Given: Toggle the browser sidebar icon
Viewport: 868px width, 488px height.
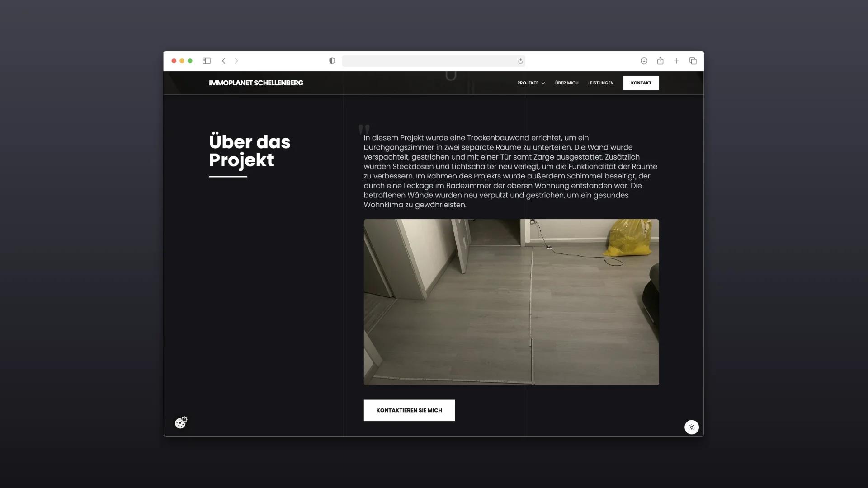Looking at the screenshot, I should (207, 61).
